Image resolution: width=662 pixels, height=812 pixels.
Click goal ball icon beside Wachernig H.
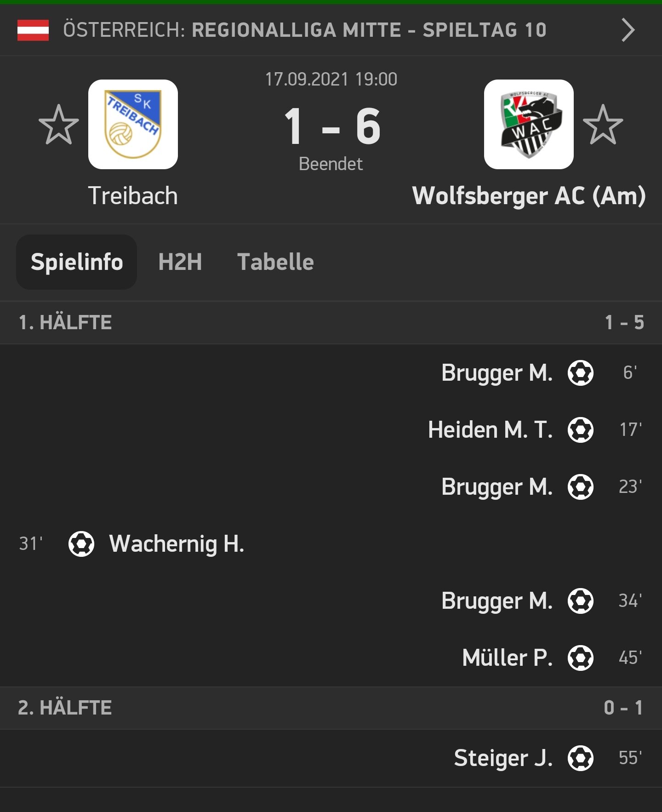click(x=81, y=544)
